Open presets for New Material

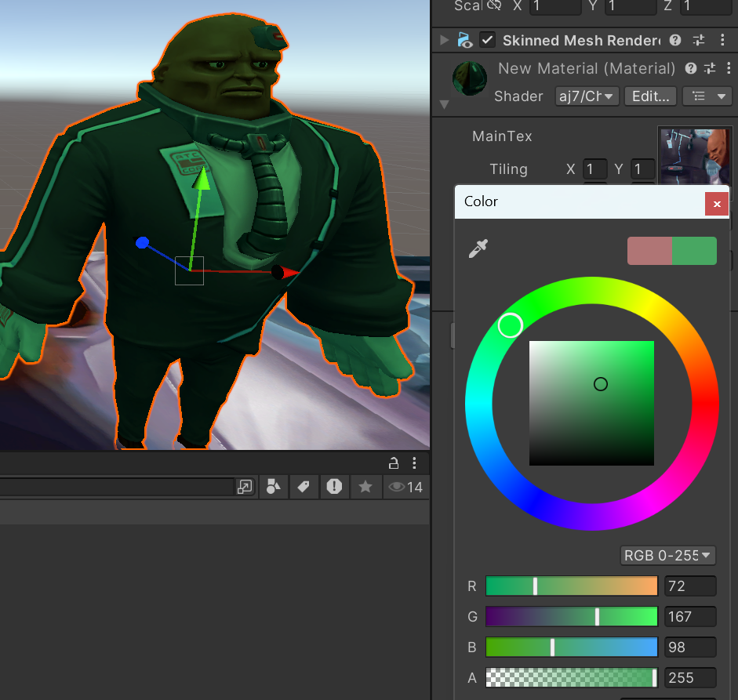click(710, 69)
